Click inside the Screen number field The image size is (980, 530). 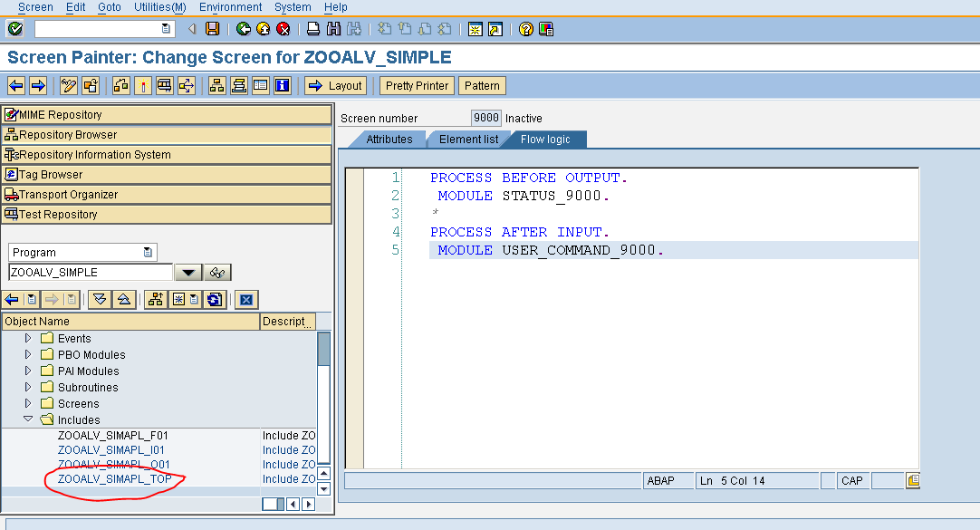485,117
